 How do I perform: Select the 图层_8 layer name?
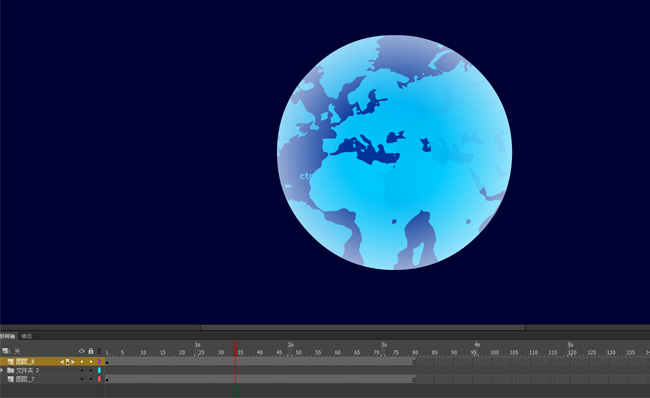coord(25,362)
